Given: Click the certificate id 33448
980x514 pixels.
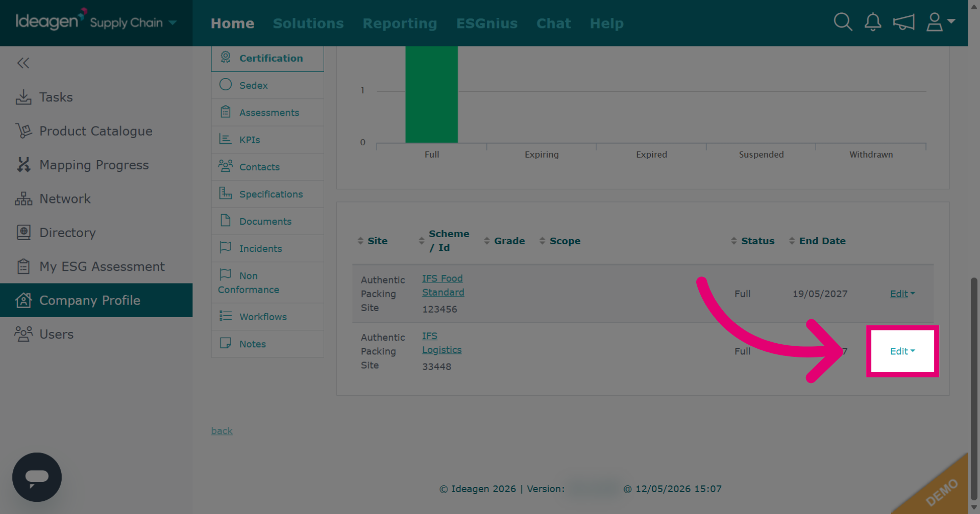Looking at the screenshot, I should pyautogui.click(x=436, y=367).
